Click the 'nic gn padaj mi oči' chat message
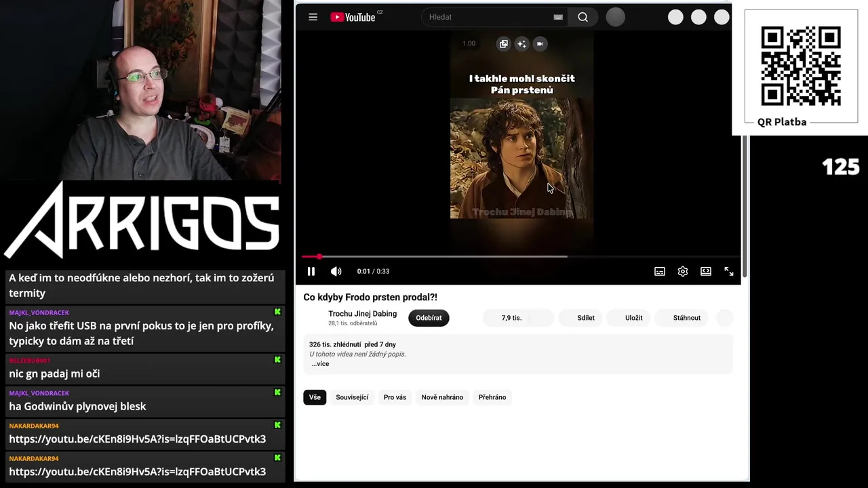The width and height of the screenshot is (868, 488). tap(54, 373)
